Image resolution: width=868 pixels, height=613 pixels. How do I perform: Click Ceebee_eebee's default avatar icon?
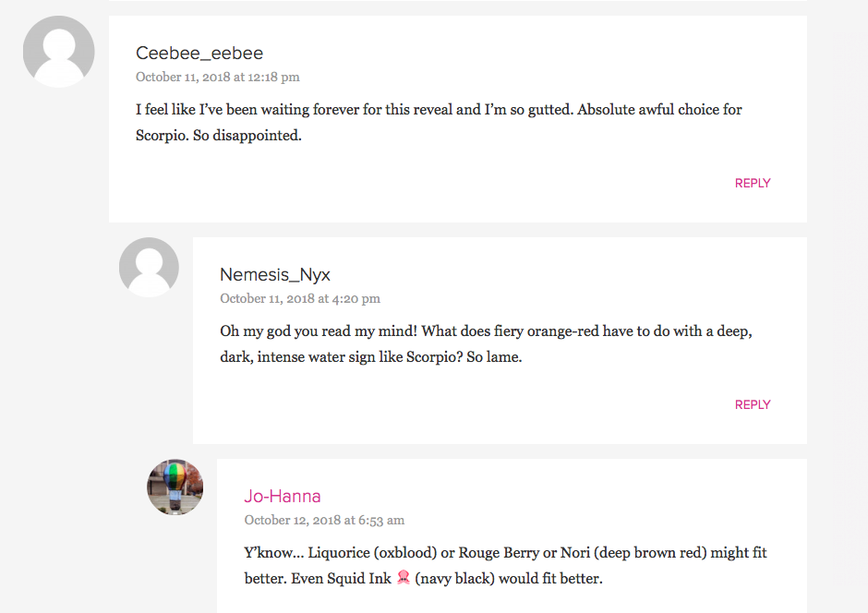click(59, 52)
